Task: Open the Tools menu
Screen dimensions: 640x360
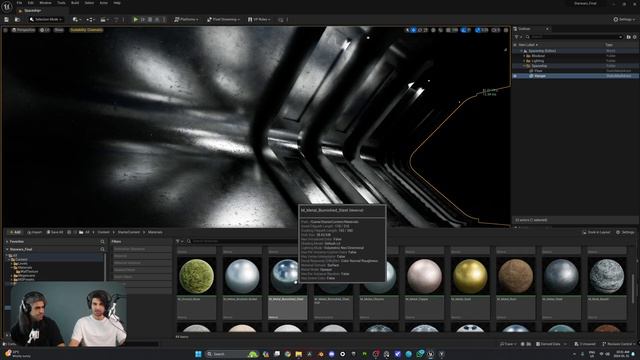Action: pyautogui.click(x=61, y=3)
